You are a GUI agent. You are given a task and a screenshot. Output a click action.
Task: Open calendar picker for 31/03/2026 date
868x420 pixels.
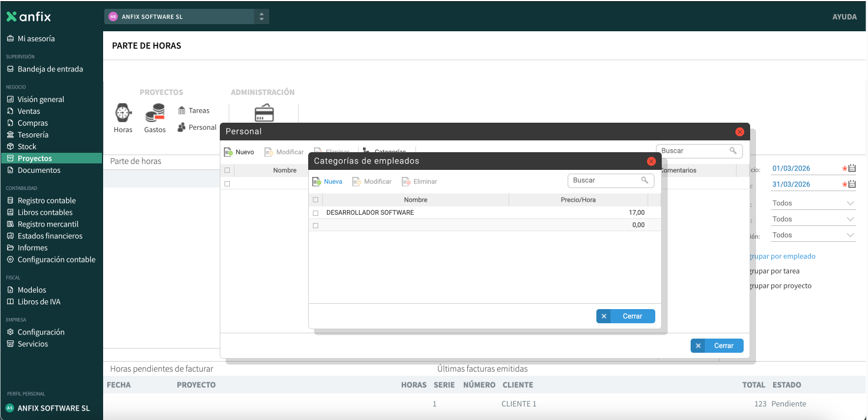coord(852,185)
